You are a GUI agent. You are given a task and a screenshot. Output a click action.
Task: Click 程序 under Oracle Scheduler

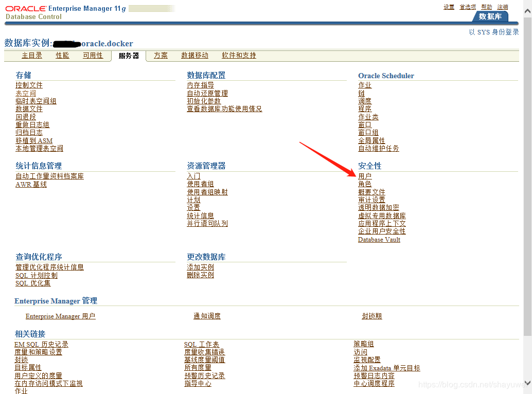365,109
